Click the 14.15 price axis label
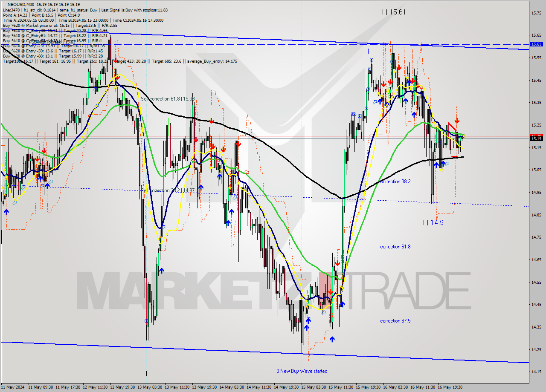This screenshot has width=546, height=392. (x=536, y=372)
